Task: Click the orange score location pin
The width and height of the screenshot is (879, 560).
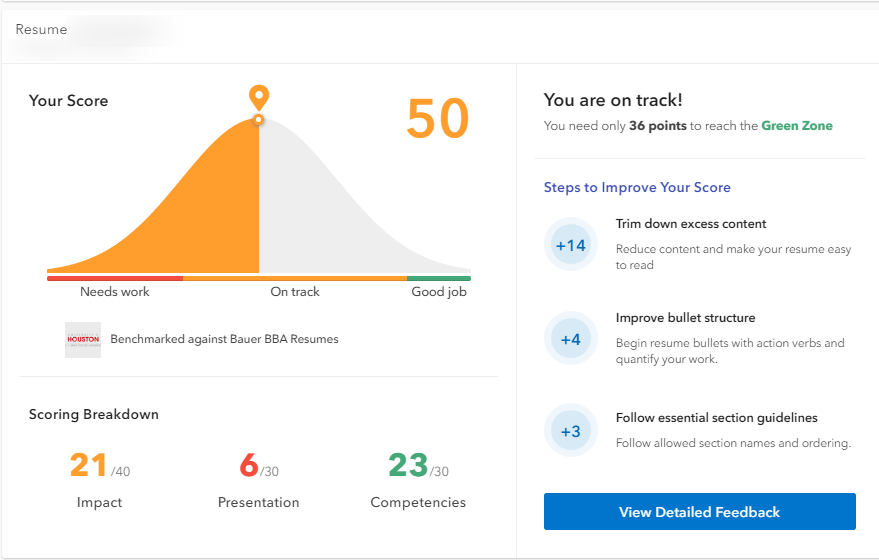Action: 259,98
